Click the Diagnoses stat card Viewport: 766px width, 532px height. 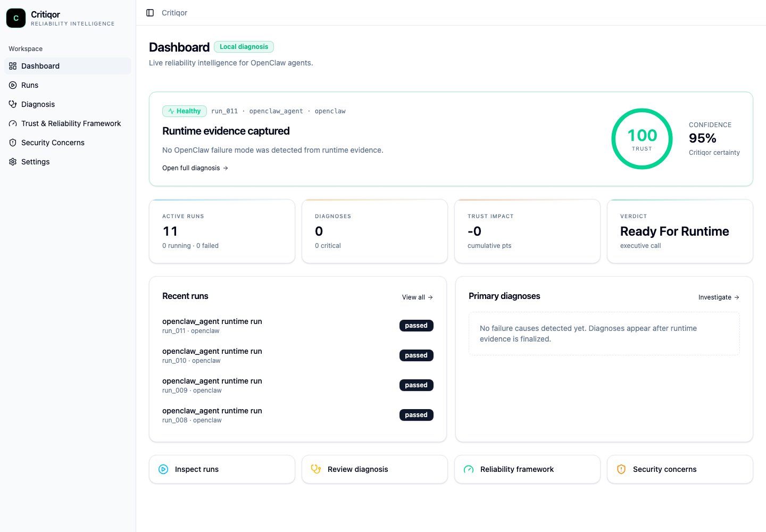pyautogui.click(x=374, y=231)
